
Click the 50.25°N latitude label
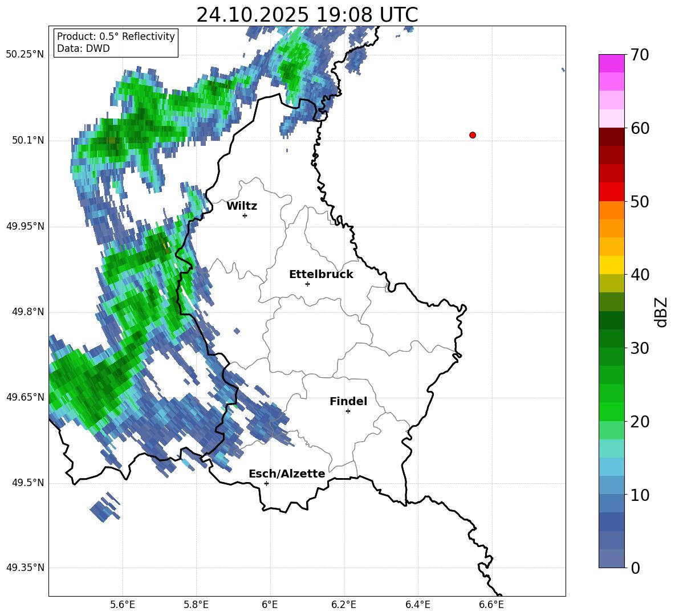[x=25, y=55]
